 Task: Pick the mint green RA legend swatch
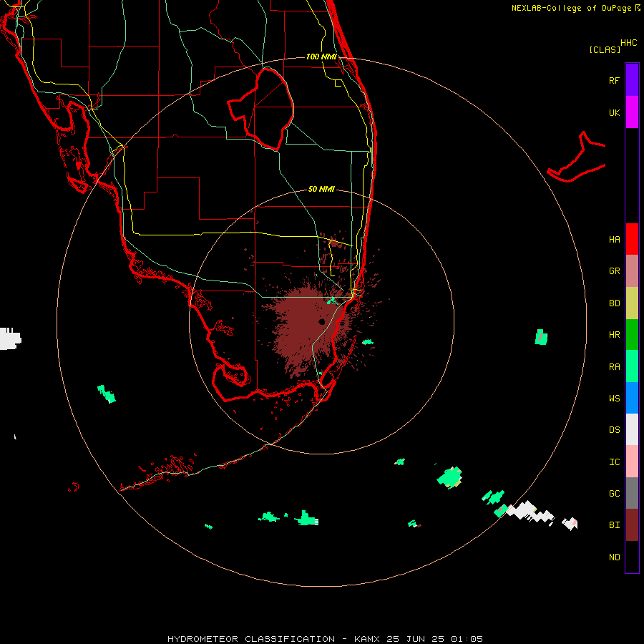point(632,366)
